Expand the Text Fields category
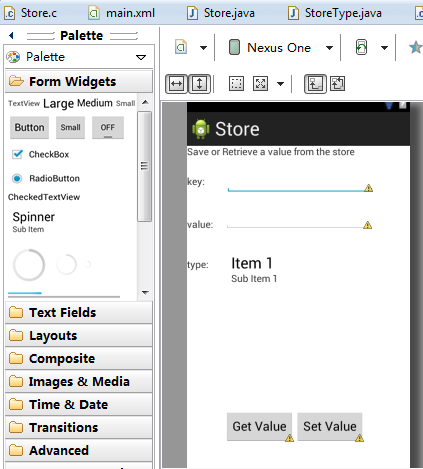The image size is (423, 469). coord(79,313)
